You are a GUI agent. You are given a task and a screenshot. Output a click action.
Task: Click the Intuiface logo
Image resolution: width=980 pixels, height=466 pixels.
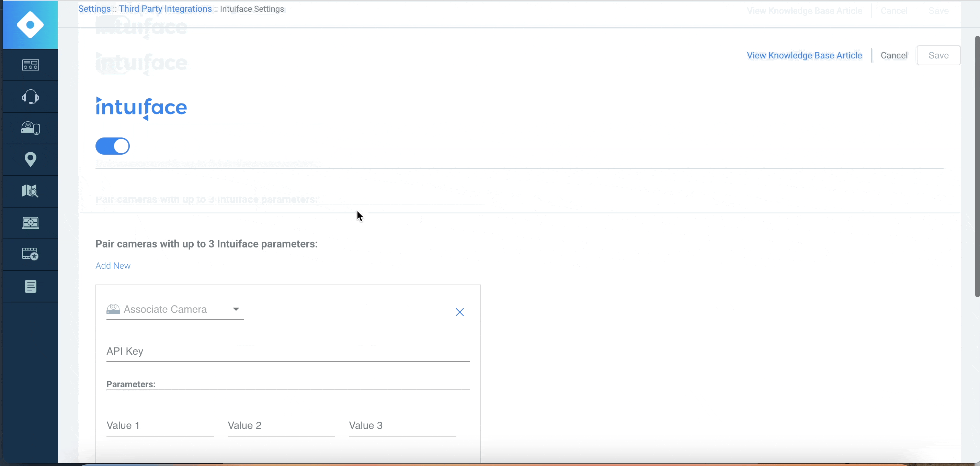click(141, 108)
